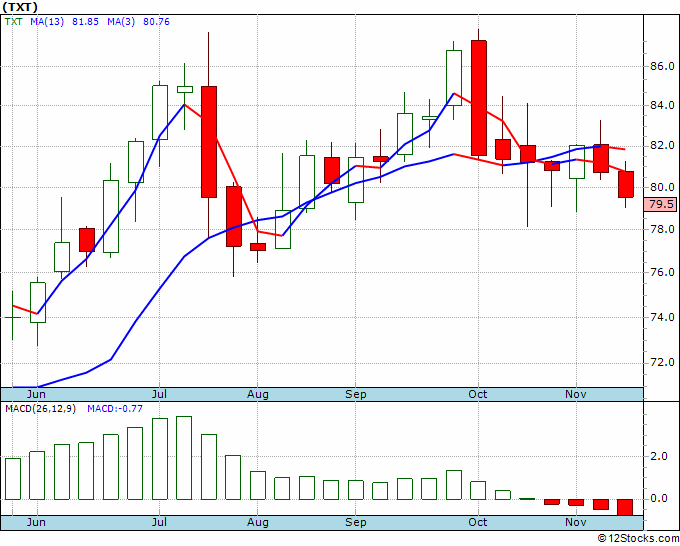Click the 81.85 moving average value
Screen dimensions: 680x546
coord(85,21)
